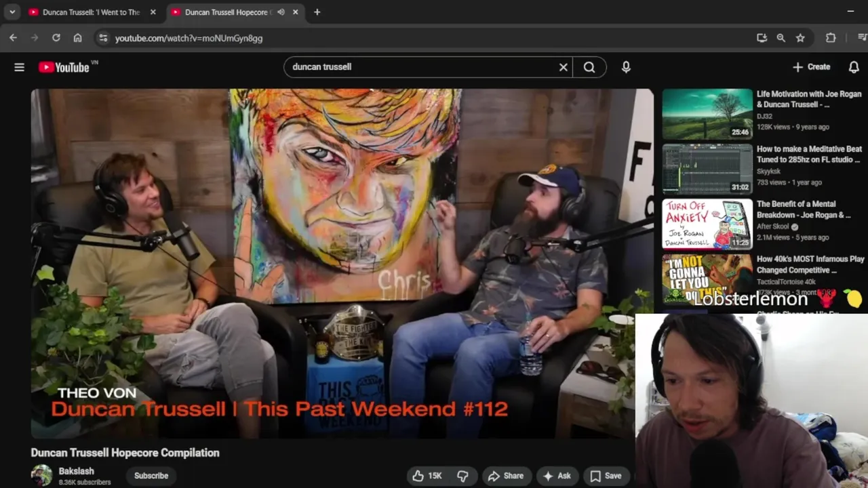Screen dimensions: 868x488
Task: Open 'How to make a Meditative Beat' title
Action: [x=809, y=155]
